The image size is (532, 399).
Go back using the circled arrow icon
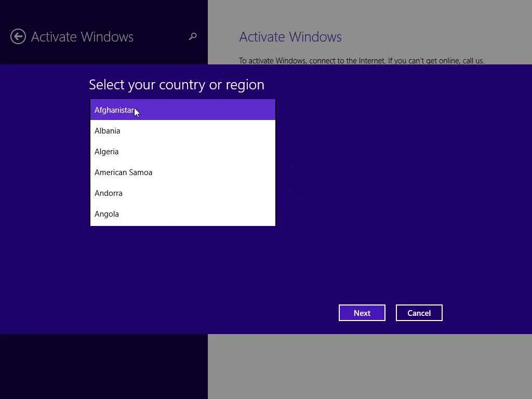(18, 37)
